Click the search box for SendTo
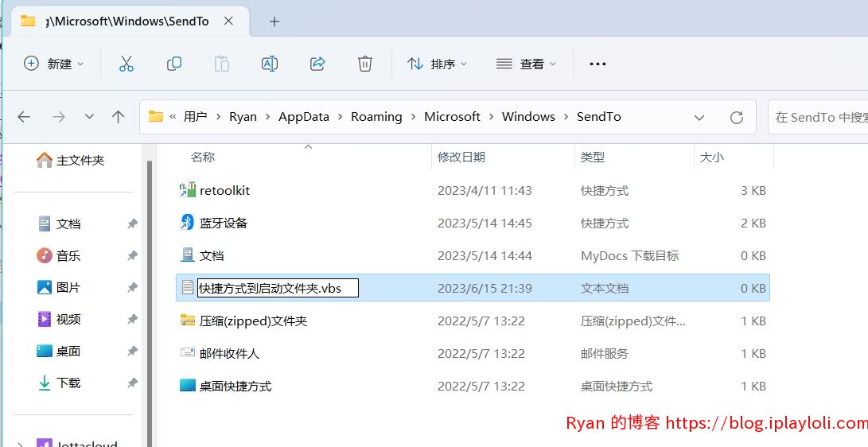Screen dimensions: 868x447 [818, 117]
